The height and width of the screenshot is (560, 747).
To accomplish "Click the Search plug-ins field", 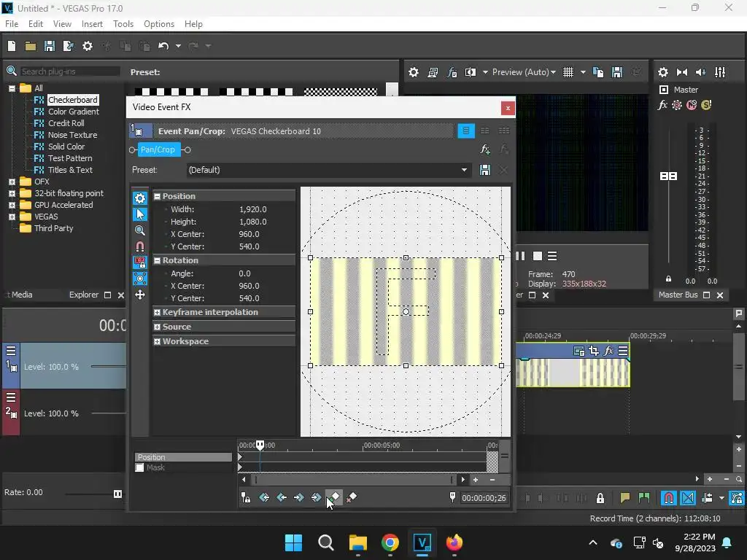I will point(70,71).
